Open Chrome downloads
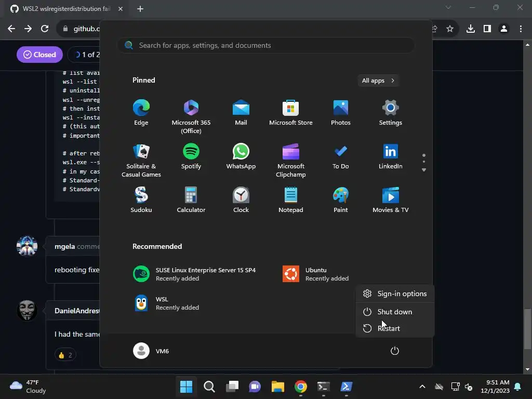Image resolution: width=532 pixels, height=399 pixels. tap(471, 29)
